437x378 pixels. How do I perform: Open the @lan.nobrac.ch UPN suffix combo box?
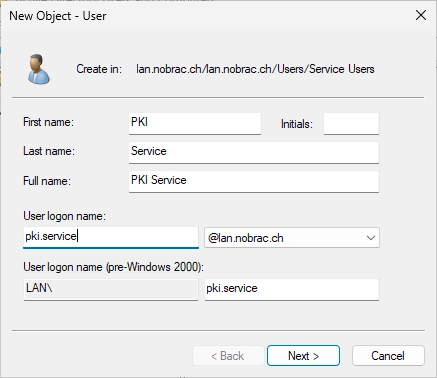292,238
